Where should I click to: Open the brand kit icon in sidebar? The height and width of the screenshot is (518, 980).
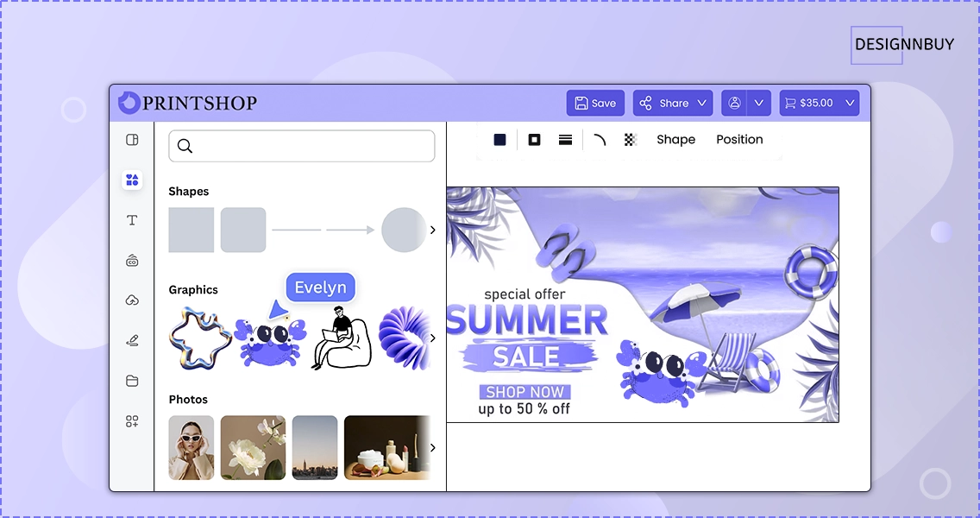[x=132, y=261]
